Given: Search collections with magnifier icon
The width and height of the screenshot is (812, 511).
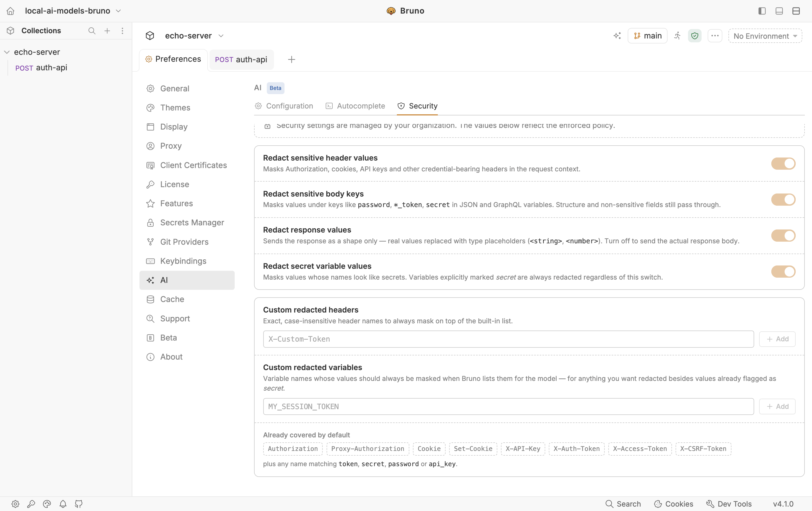Looking at the screenshot, I should (92, 31).
